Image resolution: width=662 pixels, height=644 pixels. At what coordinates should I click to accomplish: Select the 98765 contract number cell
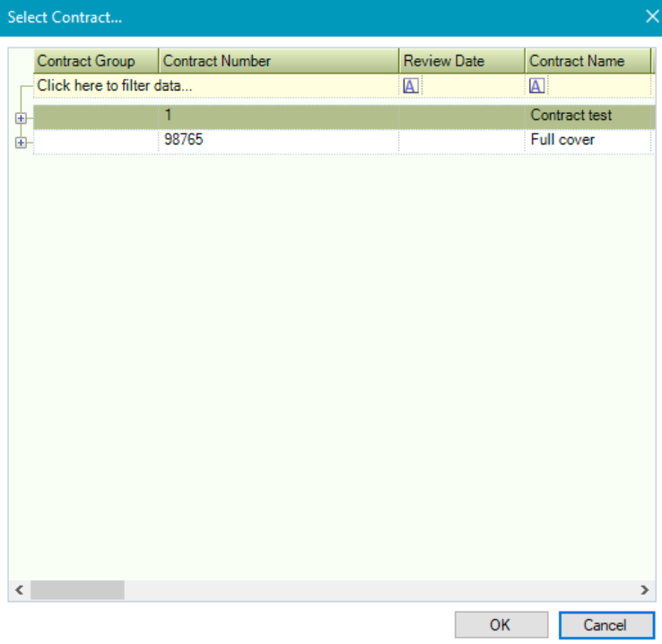pos(278,140)
